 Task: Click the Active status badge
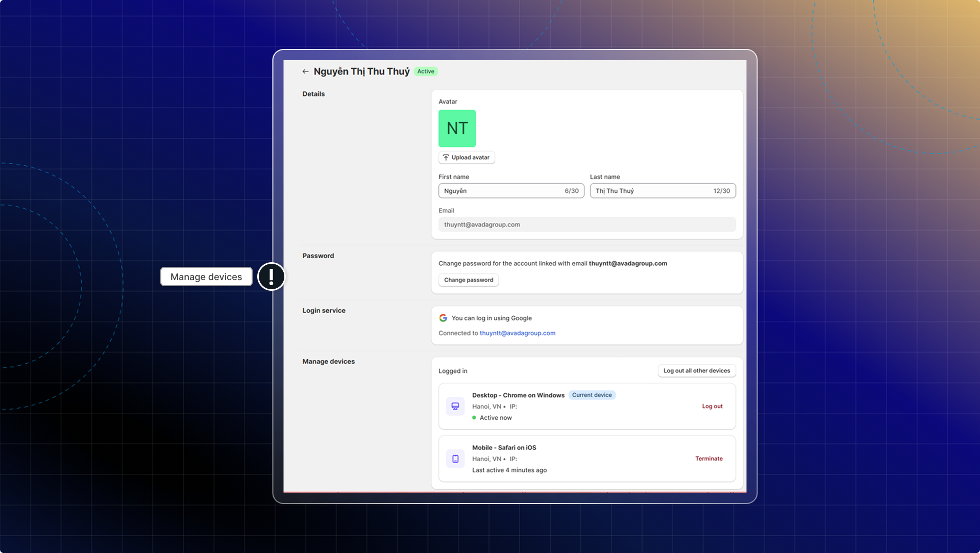coord(425,71)
